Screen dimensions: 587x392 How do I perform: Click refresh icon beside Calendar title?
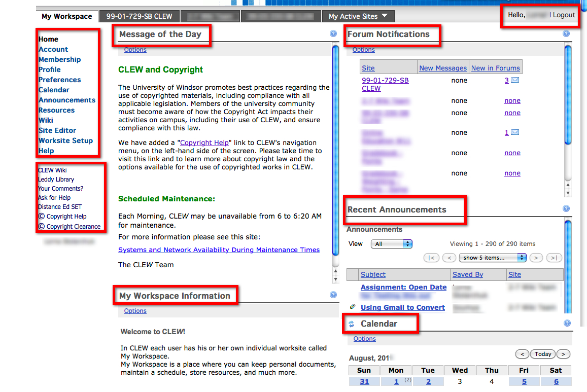352,324
